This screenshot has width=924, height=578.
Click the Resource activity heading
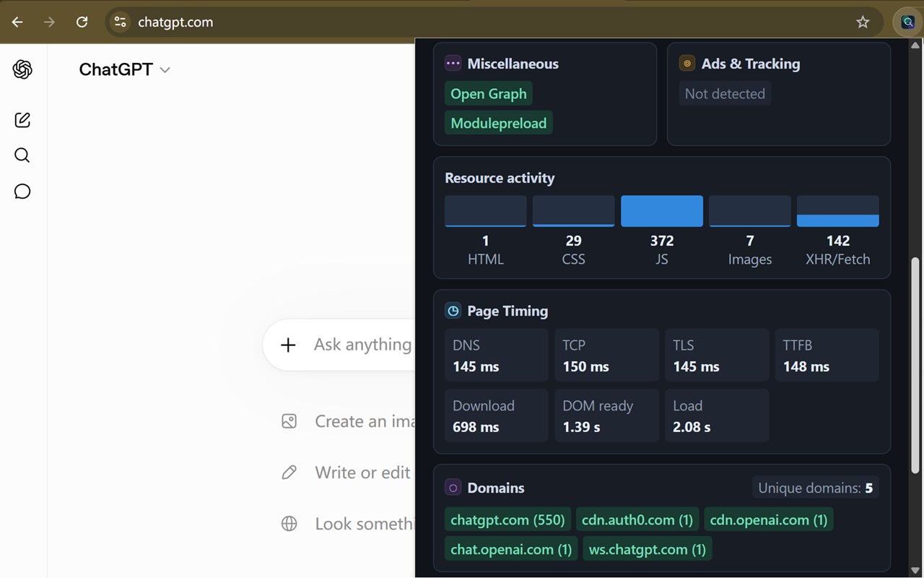coord(500,178)
